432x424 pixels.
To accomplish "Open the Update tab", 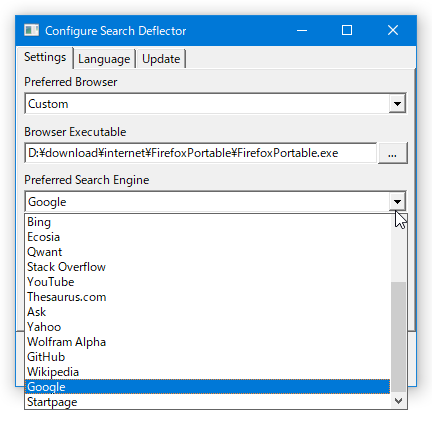I will click(161, 59).
